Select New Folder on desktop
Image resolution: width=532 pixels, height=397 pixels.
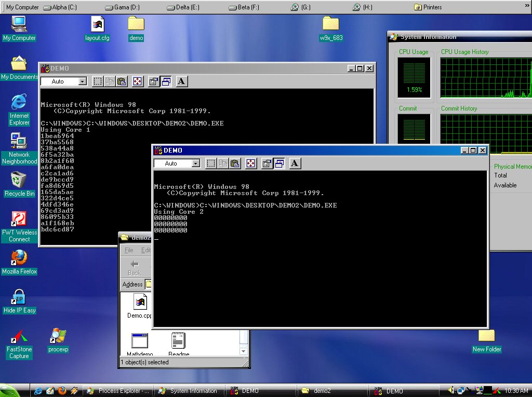point(487,341)
